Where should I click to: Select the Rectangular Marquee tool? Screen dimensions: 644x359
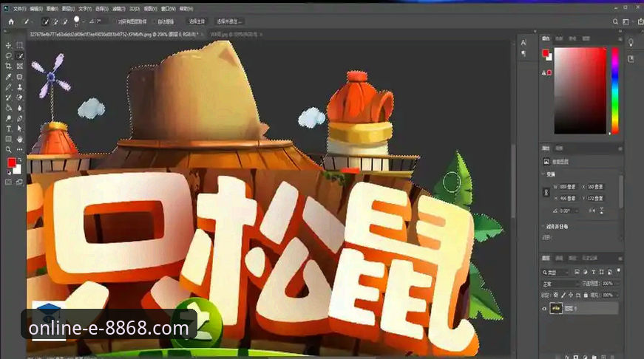pos(19,45)
